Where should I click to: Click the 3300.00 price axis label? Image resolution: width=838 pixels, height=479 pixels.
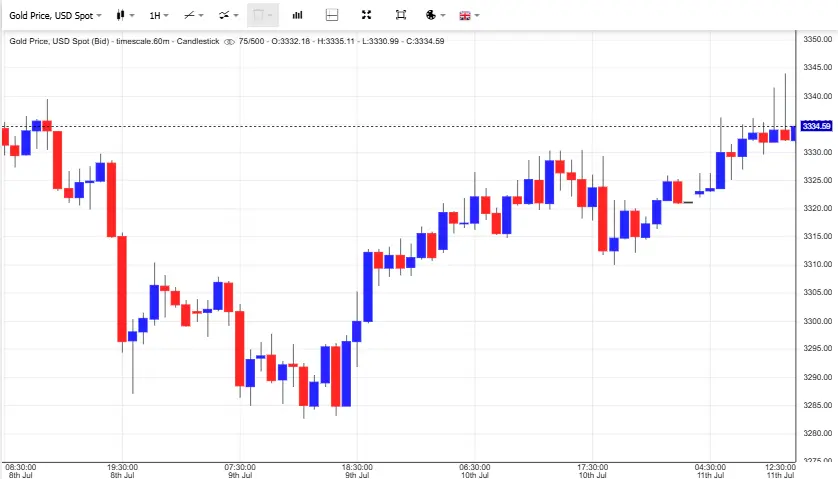coord(817,321)
